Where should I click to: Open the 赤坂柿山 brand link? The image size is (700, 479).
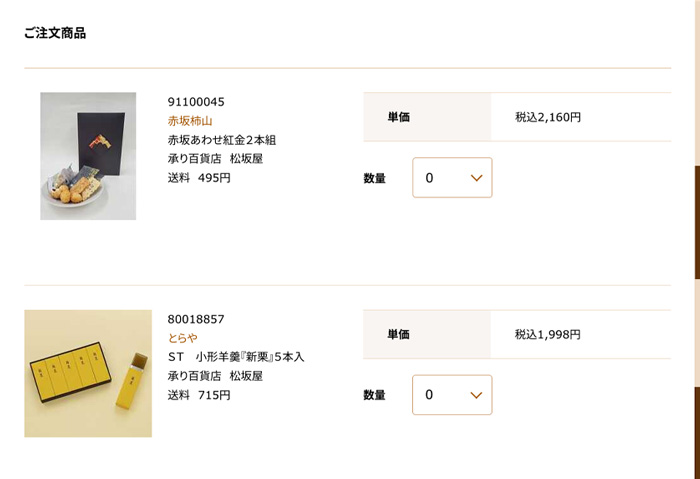190,121
